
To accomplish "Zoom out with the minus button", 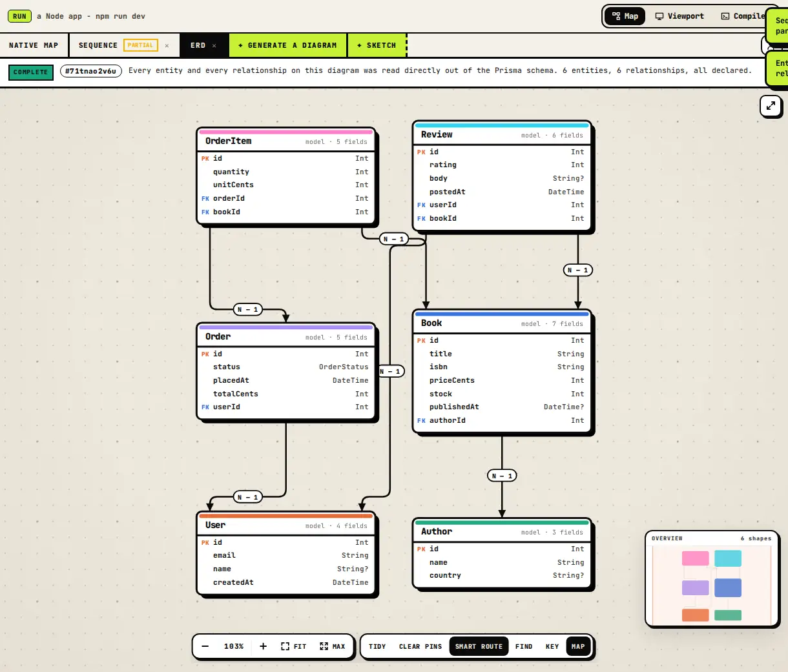I will [205, 646].
